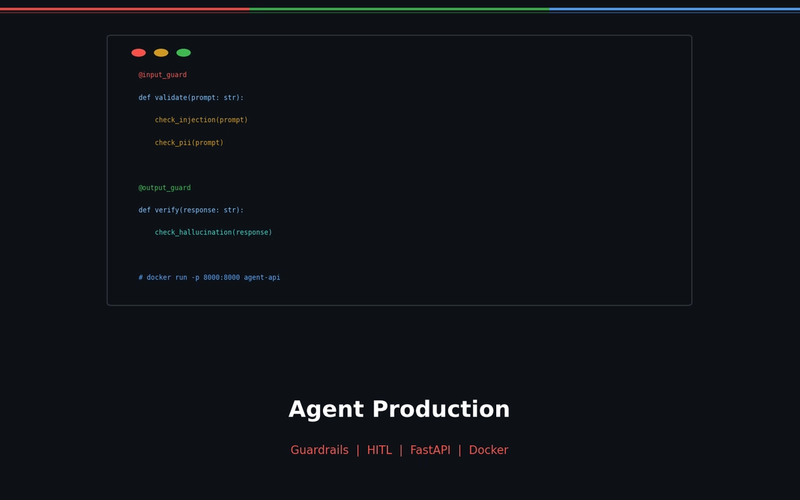This screenshot has width=800, height=500.
Task: Click the docker run comment line
Action: tap(209, 278)
